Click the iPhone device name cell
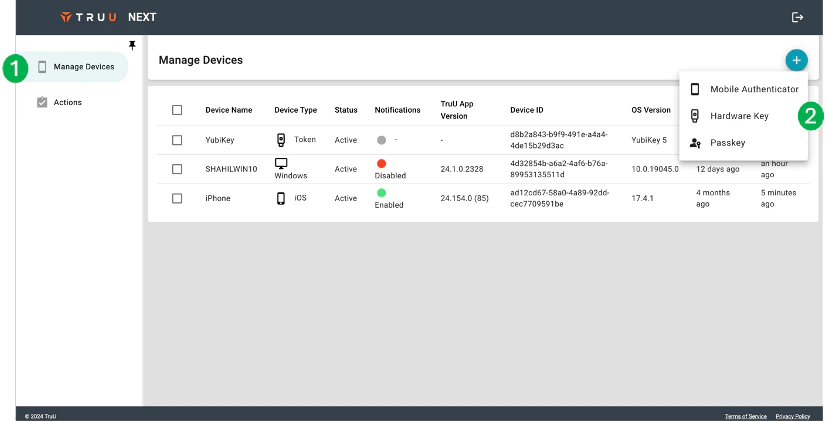Image resolution: width=828 pixels, height=422 pixels. point(218,198)
